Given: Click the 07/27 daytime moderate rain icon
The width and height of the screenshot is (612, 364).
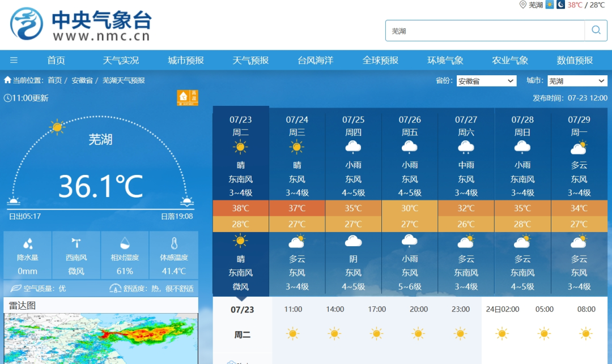Looking at the screenshot, I should (466, 147).
